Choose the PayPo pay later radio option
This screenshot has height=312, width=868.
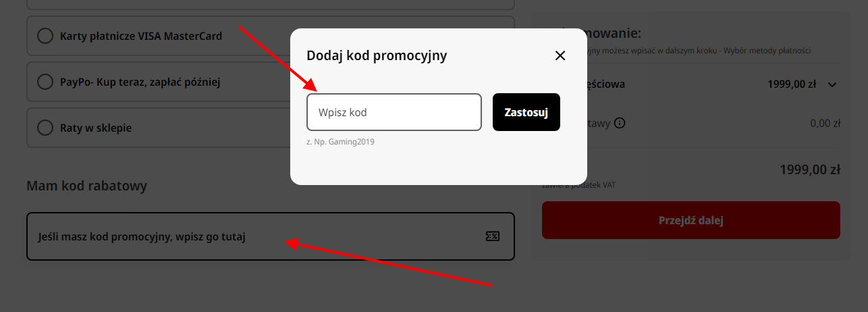coord(45,82)
